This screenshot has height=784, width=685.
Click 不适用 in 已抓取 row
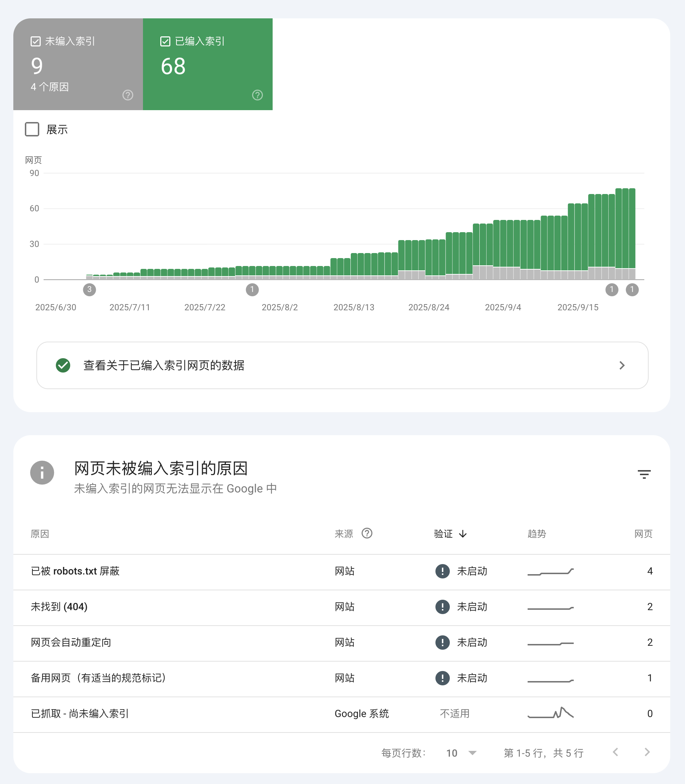click(455, 714)
